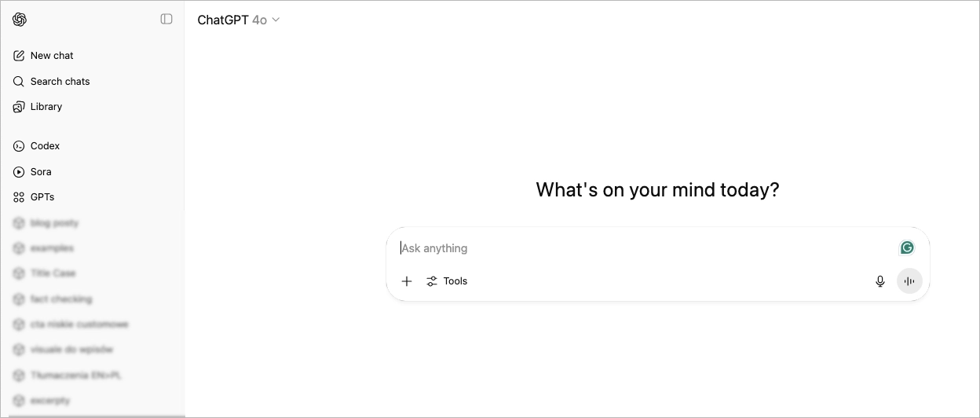Open Search chats
The image size is (980, 418).
pyautogui.click(x=60, y=82)
